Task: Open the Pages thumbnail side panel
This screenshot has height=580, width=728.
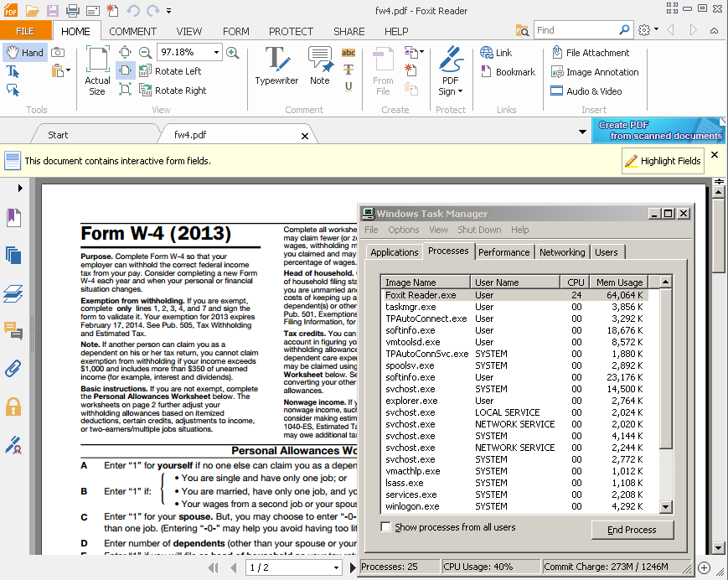Action: pyautogui.click(x=13, y=255)
